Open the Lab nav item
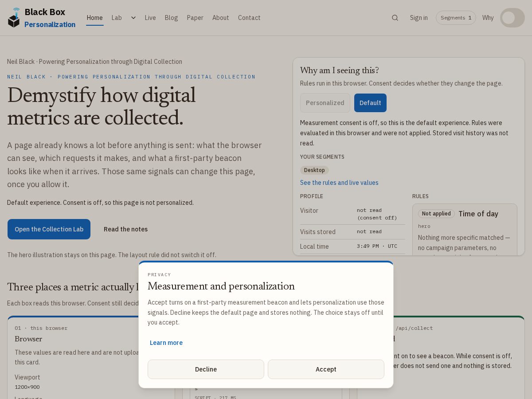 point(117,18)
